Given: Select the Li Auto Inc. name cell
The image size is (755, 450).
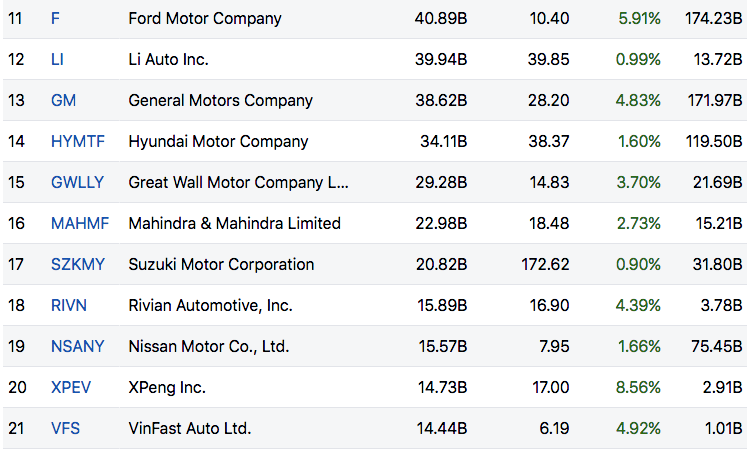Looking at the screenshot, I should click(168, 60).
